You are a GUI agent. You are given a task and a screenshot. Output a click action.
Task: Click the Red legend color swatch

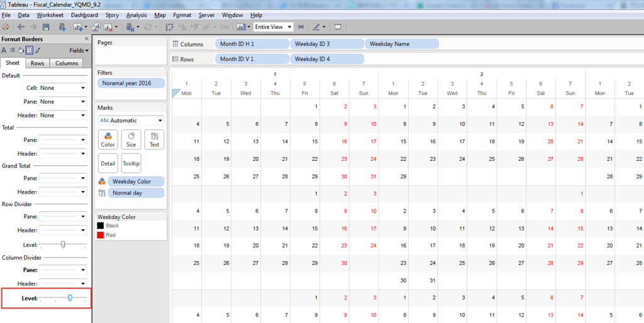click(x=100, y=235)
